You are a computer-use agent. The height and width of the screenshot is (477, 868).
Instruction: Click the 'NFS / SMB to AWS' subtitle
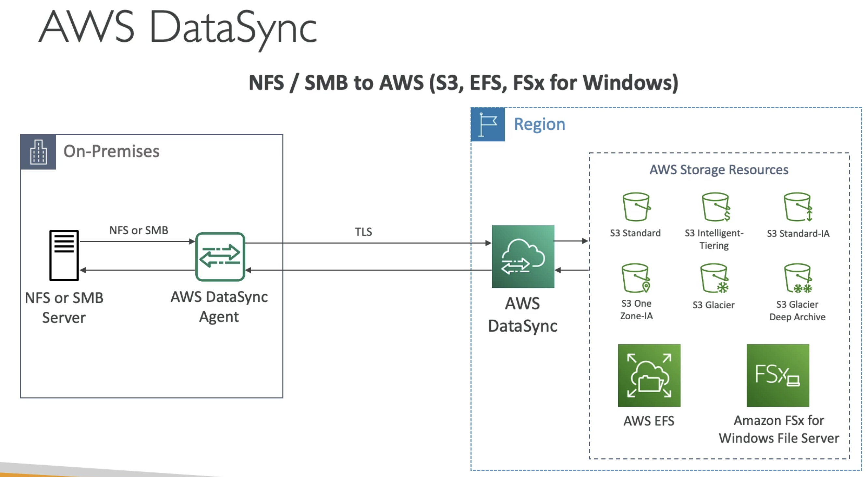[463, 83]
